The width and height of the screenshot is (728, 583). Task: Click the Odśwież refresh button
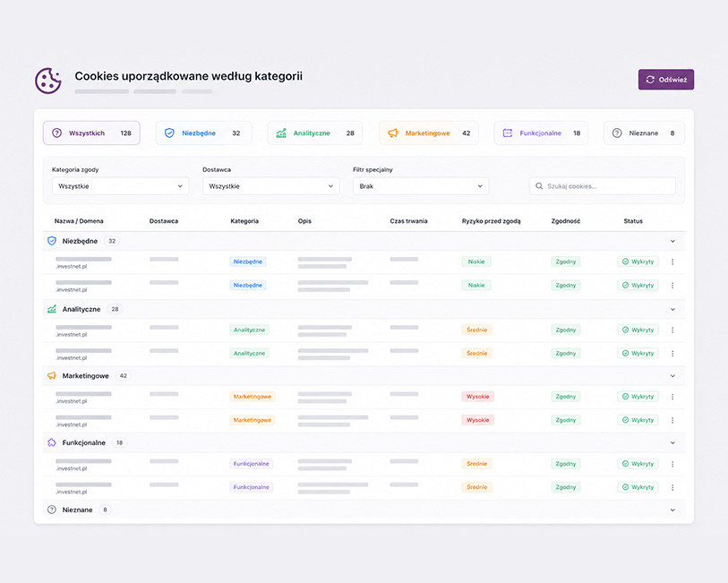pyautogui.click(x=666, y=80)
